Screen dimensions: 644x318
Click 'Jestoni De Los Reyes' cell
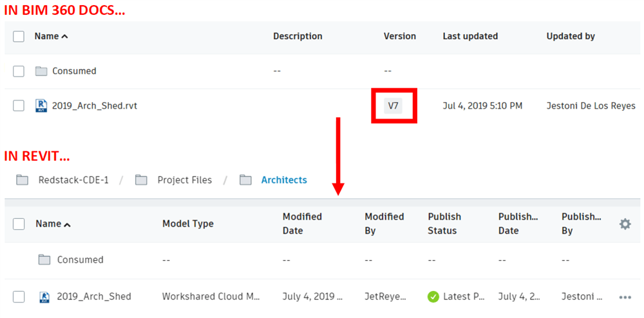pos(591,106)
